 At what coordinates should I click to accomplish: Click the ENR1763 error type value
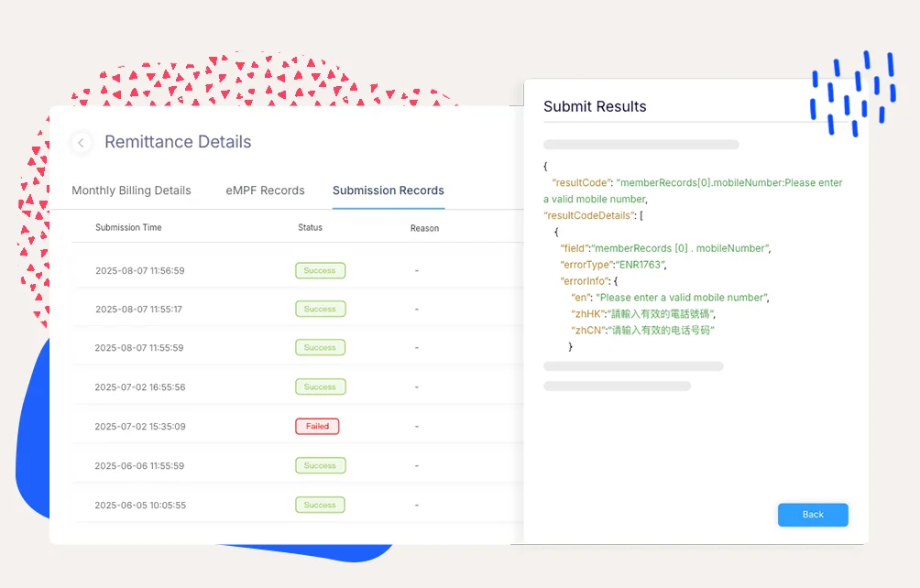pos(641,265)
